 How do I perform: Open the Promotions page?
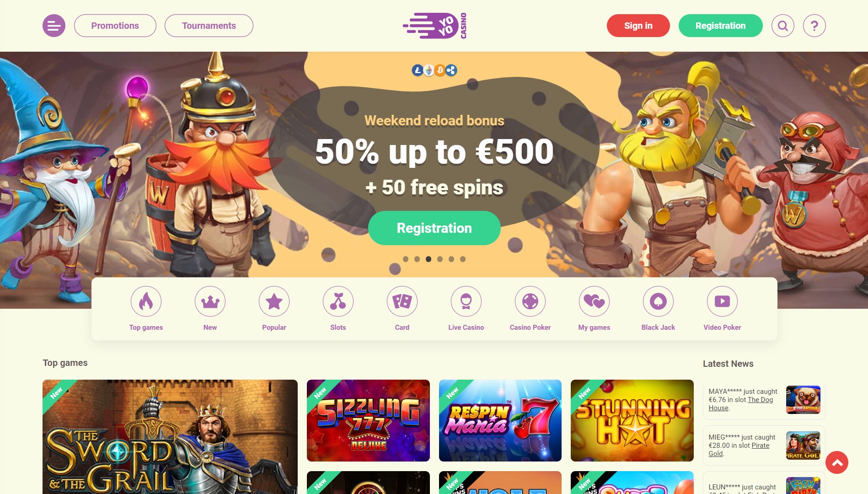(x=115, y=26)
